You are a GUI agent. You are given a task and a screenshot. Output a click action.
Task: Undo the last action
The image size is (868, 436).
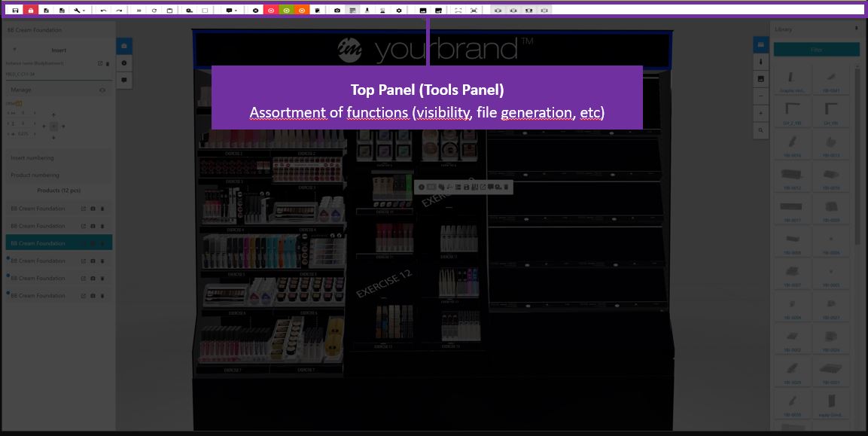(104, 11)
